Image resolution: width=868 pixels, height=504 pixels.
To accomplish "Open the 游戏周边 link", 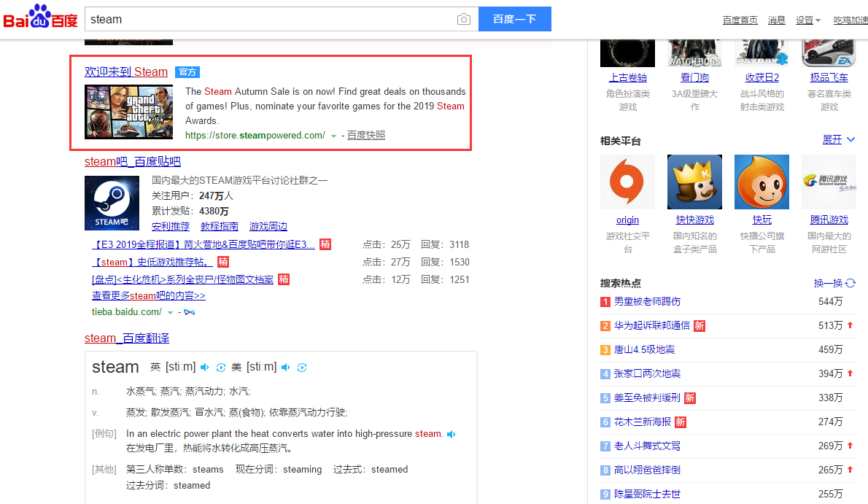I will (268, 227).
